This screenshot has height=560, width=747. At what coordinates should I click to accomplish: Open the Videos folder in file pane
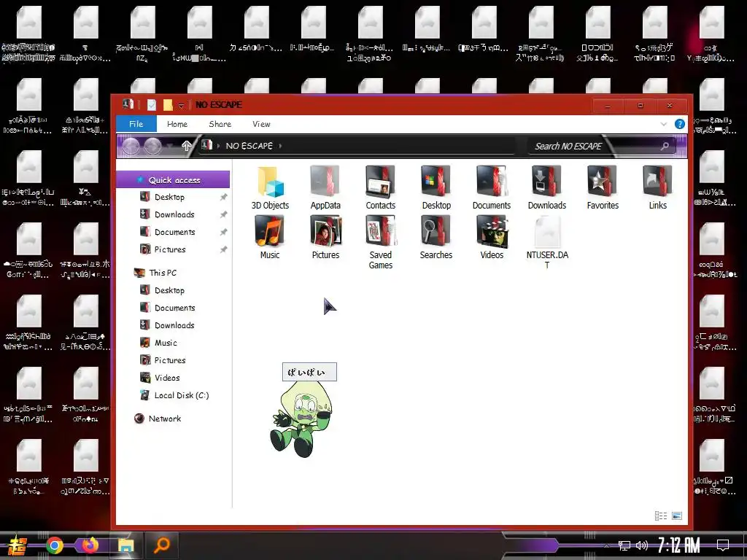(x=492, y=237)
